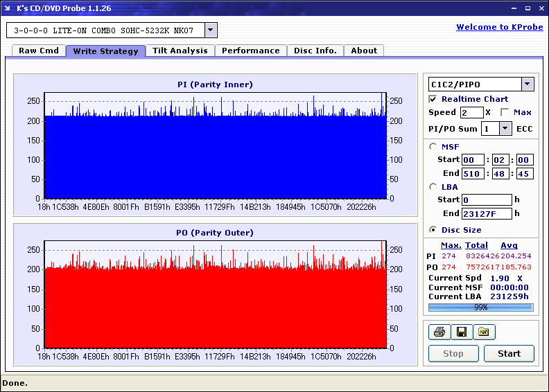This screenshot has width=549, height=392.
Task: Click the KProbe title bar app icon
Action: pos(8,8)
